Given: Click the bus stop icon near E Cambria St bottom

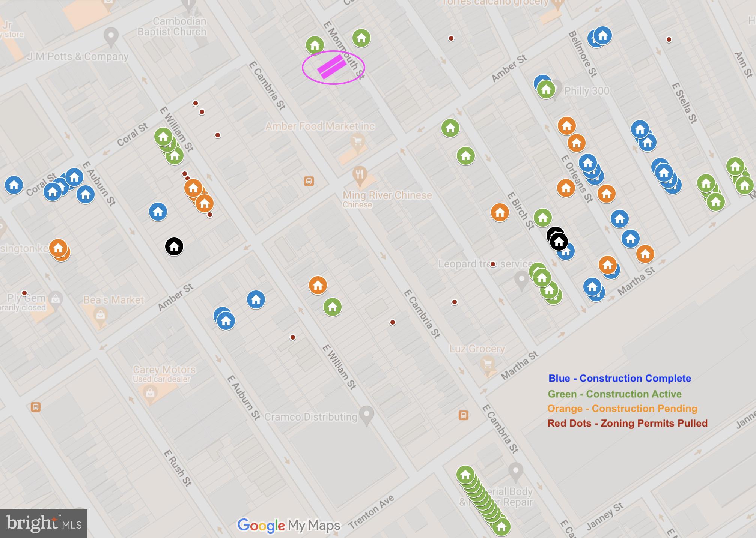Looking at the screenshot, I should click(x=463, y=415).
